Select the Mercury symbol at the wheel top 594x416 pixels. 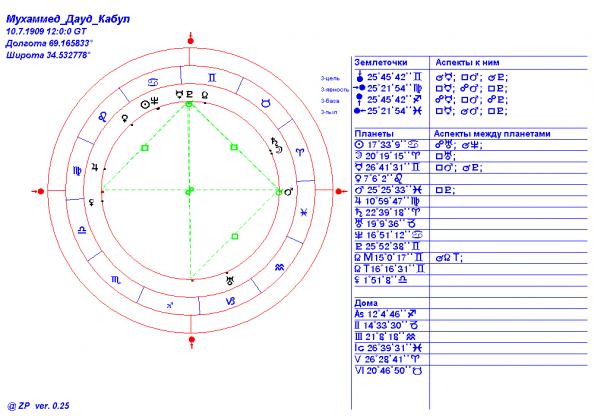pos(179,94)
